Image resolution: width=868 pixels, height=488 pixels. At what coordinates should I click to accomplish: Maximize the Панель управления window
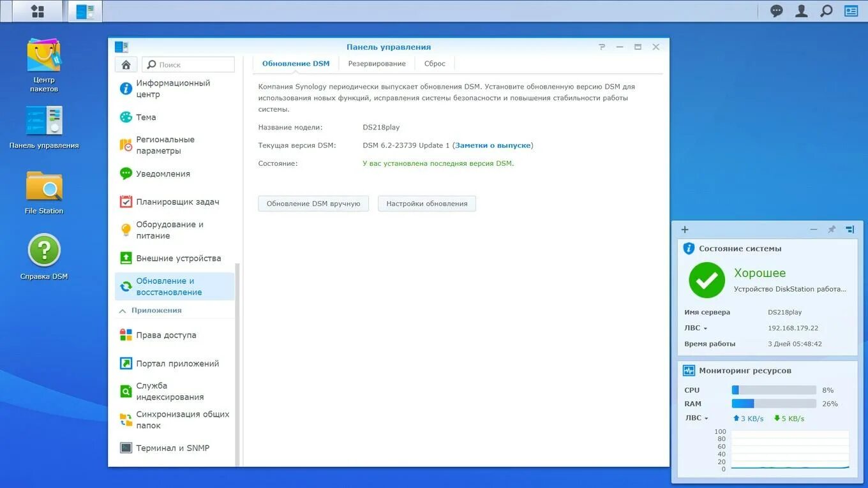[638, 47]
